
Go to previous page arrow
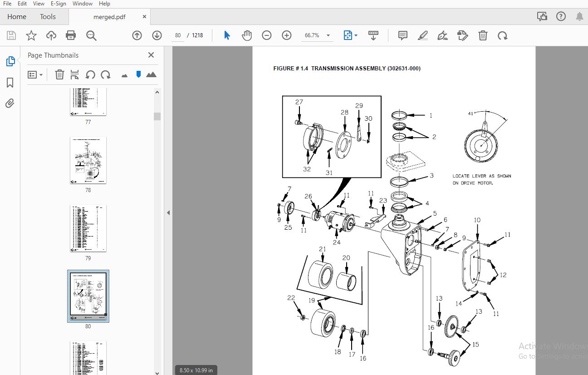[x=137, y=35]
